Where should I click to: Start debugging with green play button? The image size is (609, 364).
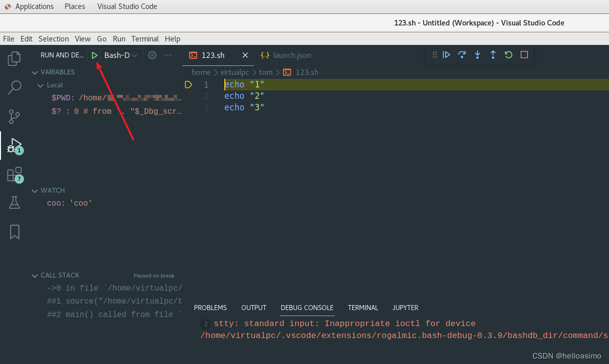tap(94, 55)
